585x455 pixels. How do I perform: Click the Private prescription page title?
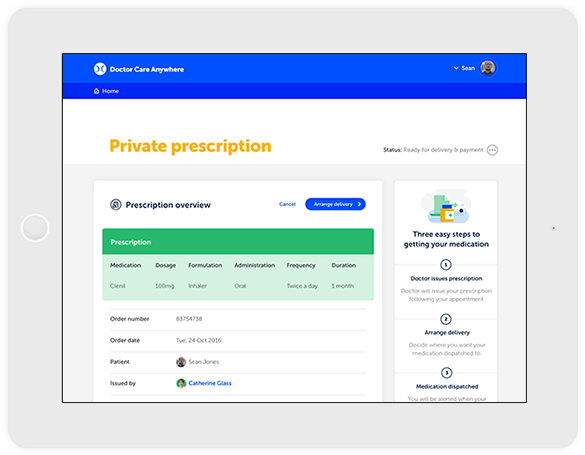pos(190,146)
